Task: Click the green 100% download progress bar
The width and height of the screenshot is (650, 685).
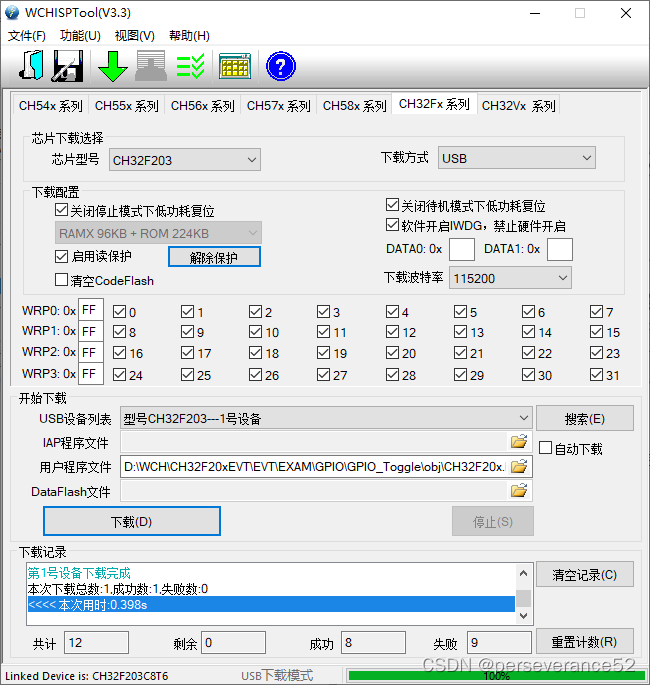Action: [496, 676]
